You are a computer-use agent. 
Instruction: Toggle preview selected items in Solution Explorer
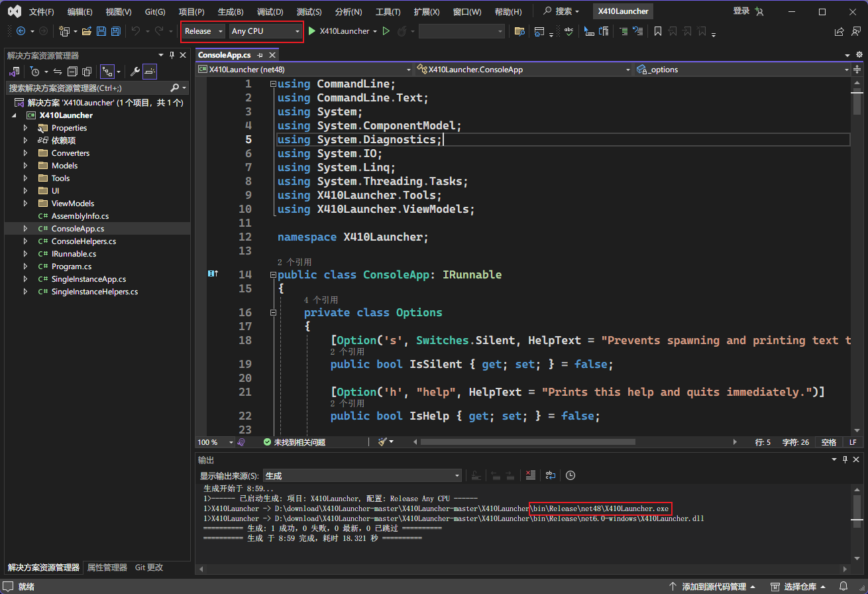(x=150, y=72)
